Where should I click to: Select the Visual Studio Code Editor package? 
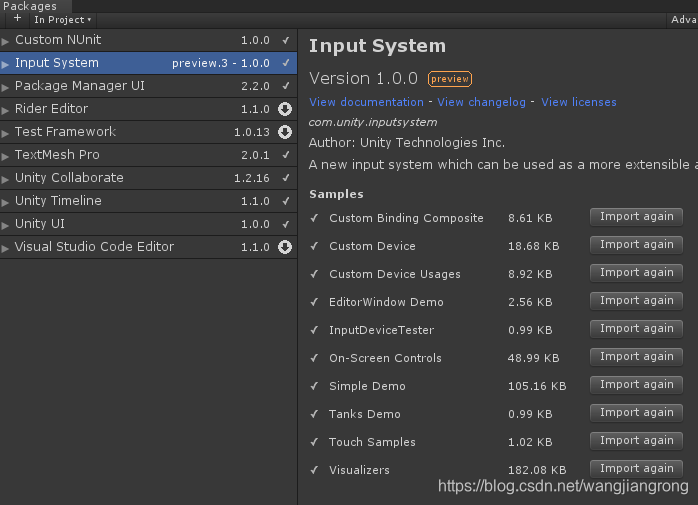point(148,247)
